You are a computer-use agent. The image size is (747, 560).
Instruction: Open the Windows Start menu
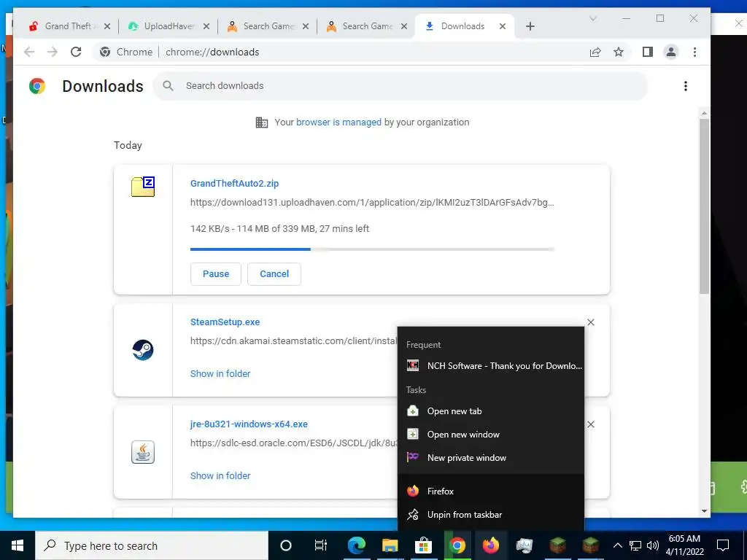(18, 545)
